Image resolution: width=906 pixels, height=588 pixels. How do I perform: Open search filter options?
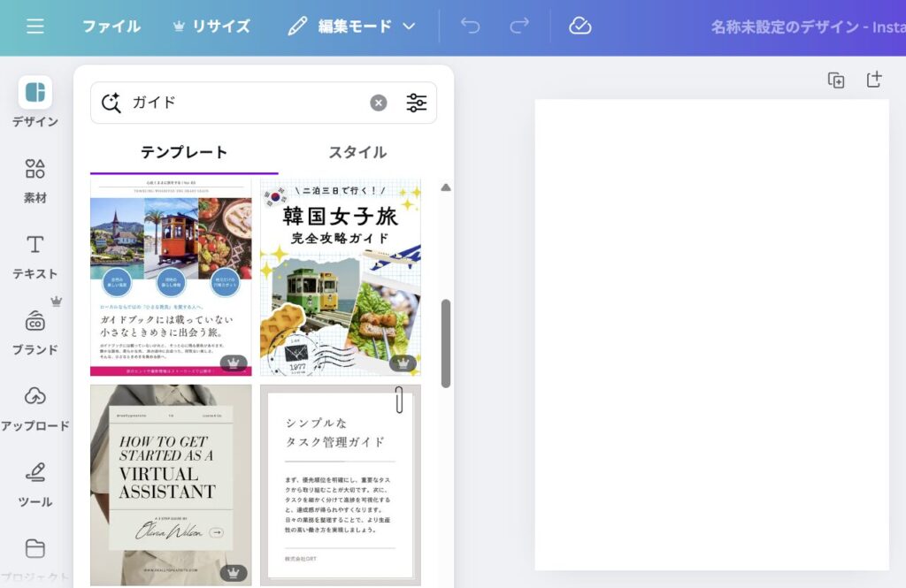pos(417,103)
